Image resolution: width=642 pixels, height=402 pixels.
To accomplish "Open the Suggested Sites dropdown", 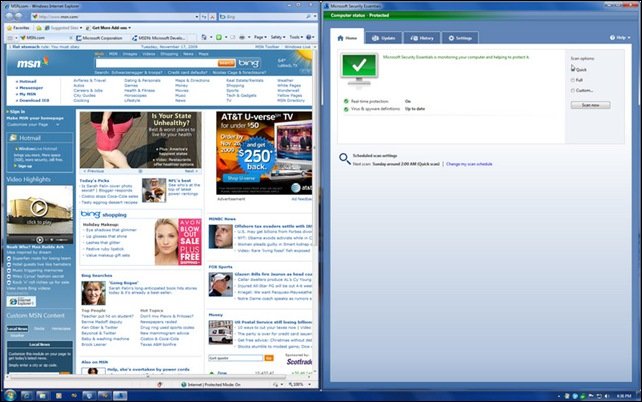I will click(x=63, y=28).
